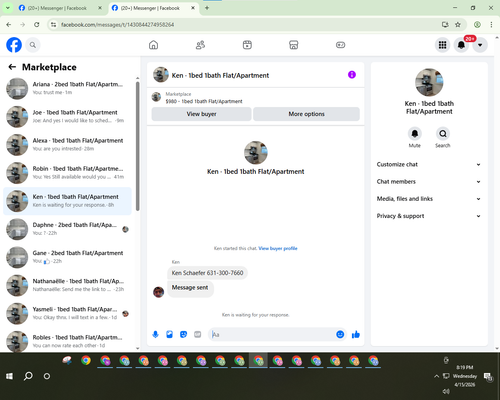
Task: Open the Daphne 2bed 1bath conversation
Action: (x=67, y=229)
